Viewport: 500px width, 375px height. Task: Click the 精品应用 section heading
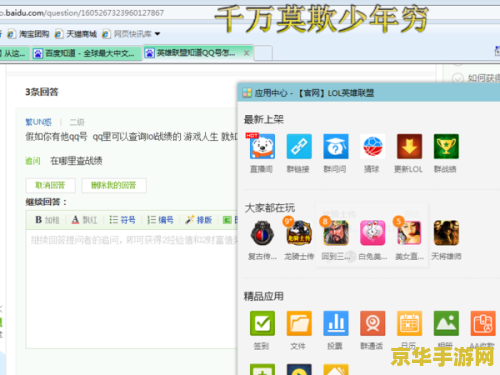point(264,296)
